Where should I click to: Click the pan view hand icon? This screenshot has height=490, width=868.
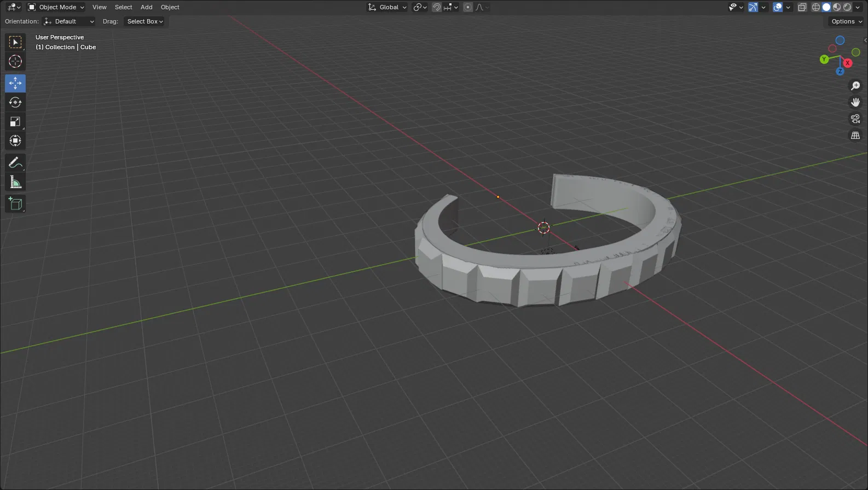[x=855, y=102]
